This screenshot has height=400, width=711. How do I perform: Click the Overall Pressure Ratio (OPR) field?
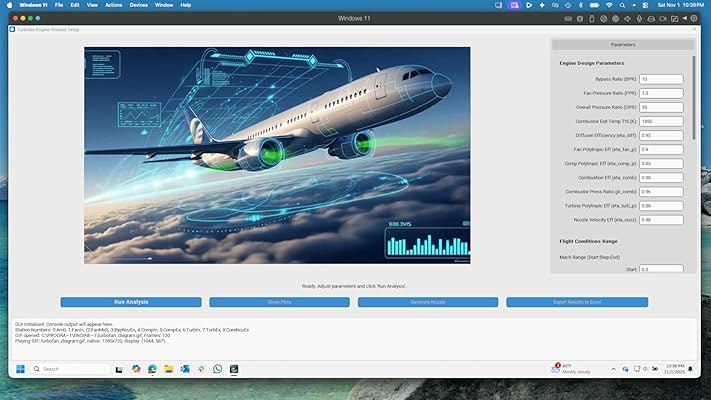[660, 107]
